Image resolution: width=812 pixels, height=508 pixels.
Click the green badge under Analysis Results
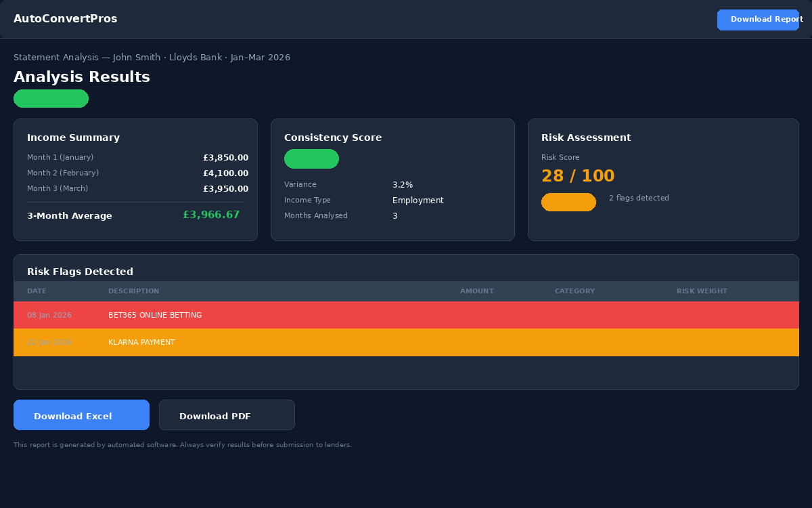click(x=51, y=99)
